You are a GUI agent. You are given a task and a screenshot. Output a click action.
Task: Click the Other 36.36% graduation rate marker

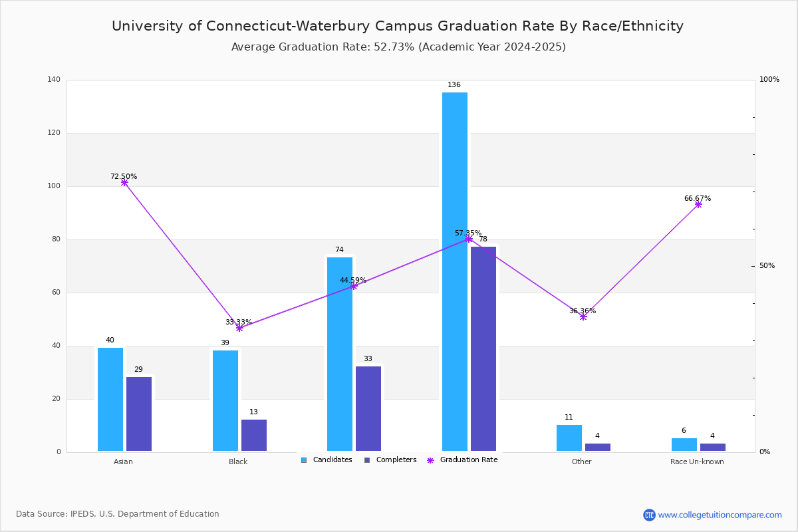point(583,317)
